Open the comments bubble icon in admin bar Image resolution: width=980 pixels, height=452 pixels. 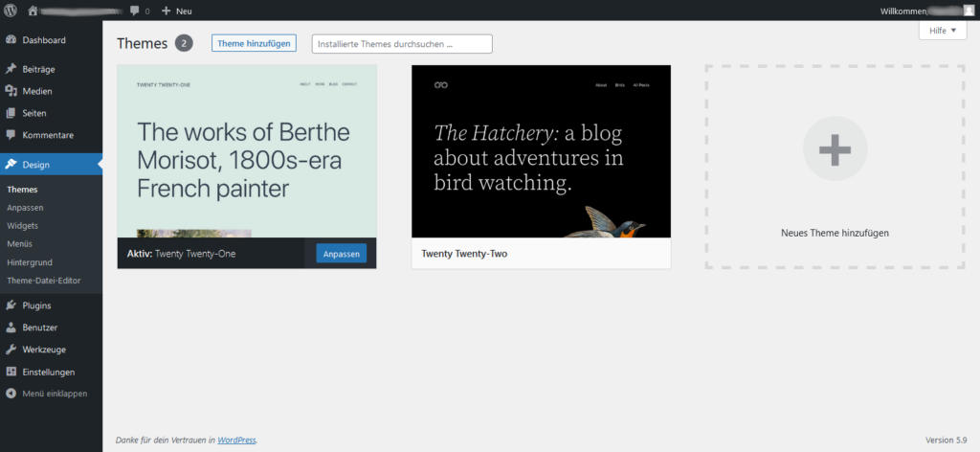134,11
